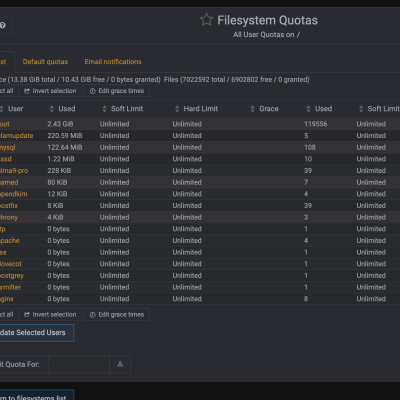Open the postfix user link
The height and width of the screenshot is (400, 400).
(x=9, y=206)
